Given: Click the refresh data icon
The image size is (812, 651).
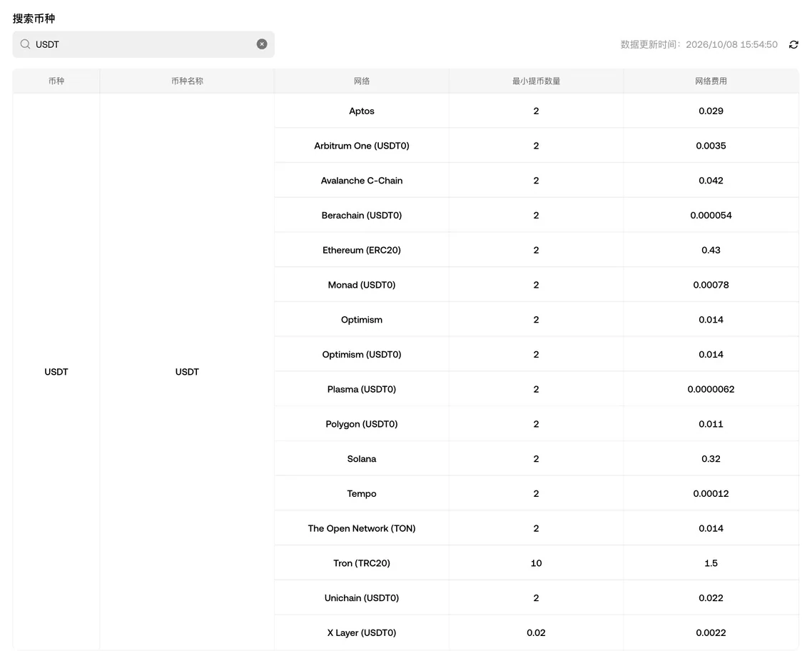Looking at the screenshot, I should (x=793, y=44).
